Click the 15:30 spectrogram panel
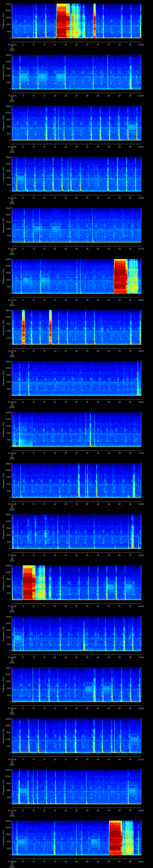 pyautogui.click(x=76, y=429)
